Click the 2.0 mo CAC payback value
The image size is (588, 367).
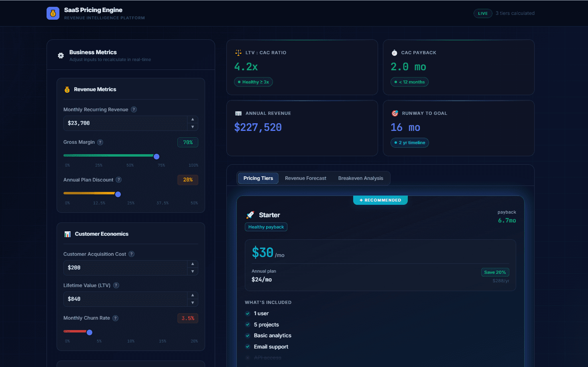pos(408,67)
